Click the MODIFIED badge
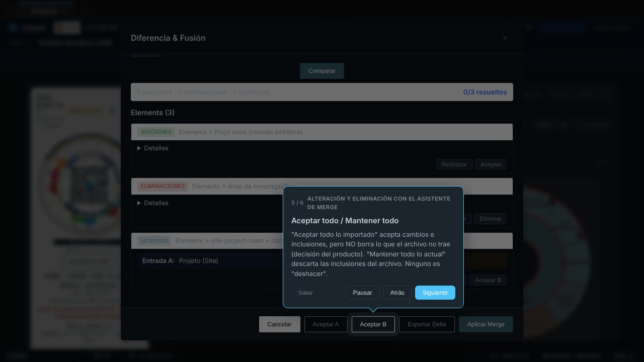This screenshot has height=362, width=644. click(154, 241)
